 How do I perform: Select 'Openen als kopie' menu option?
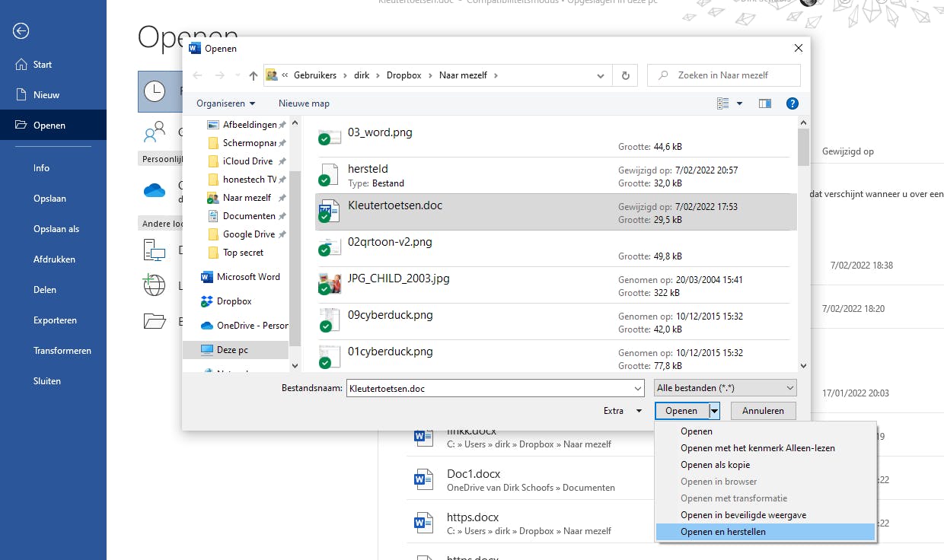715,465
